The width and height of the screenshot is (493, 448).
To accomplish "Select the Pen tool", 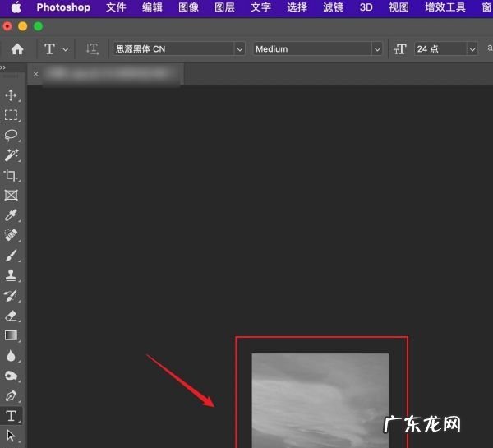I will tap(11, 395).
